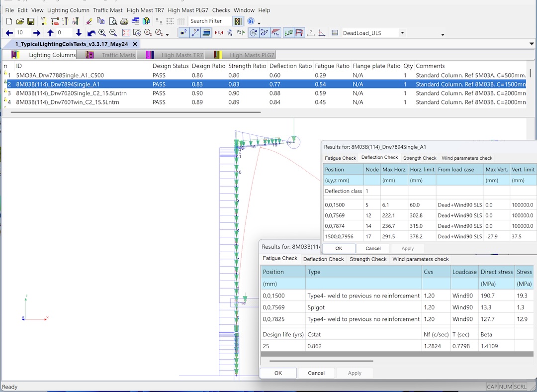Open the print preview icon
This screenshot has height=392, width=537.
(x=113, y=21)
